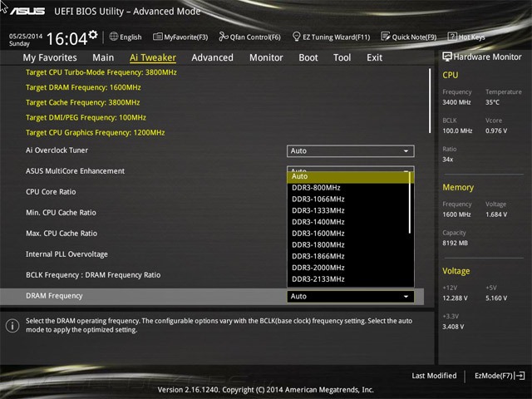
Task: Pick DDR3-1333MHz from the list
Action: click(x=348, y=210)
